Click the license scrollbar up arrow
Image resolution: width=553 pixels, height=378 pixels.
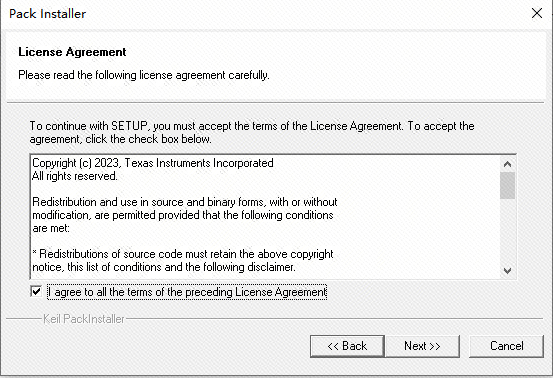pyautogui.click(x=508, y=164)
